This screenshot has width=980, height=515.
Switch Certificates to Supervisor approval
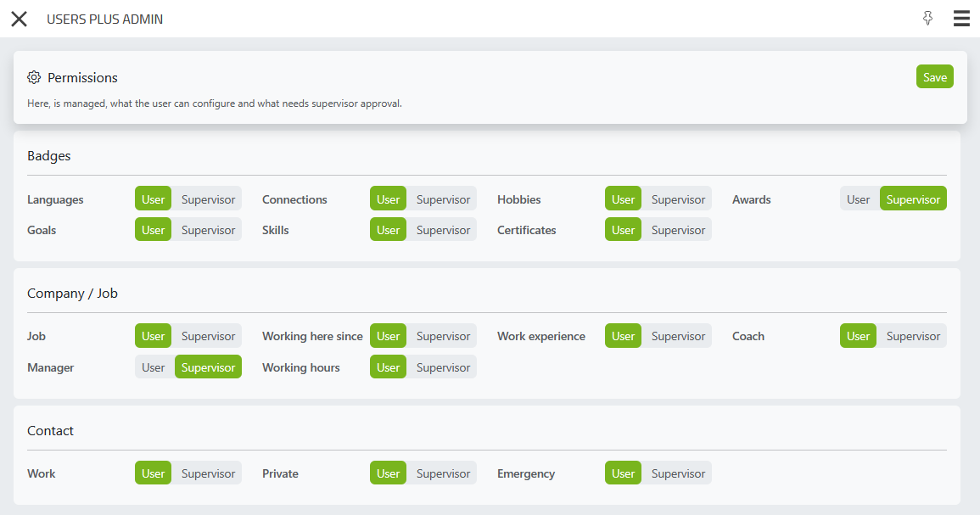tap(678, 230)
